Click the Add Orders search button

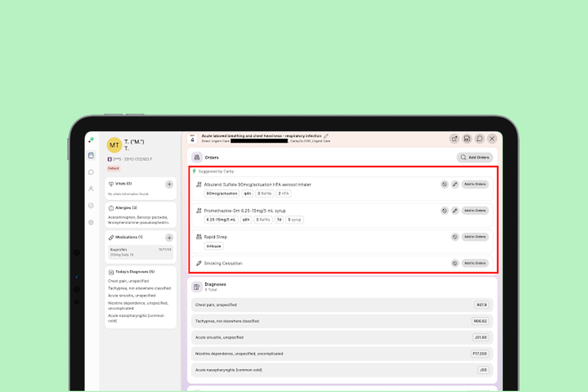click(x=475, y=158)
